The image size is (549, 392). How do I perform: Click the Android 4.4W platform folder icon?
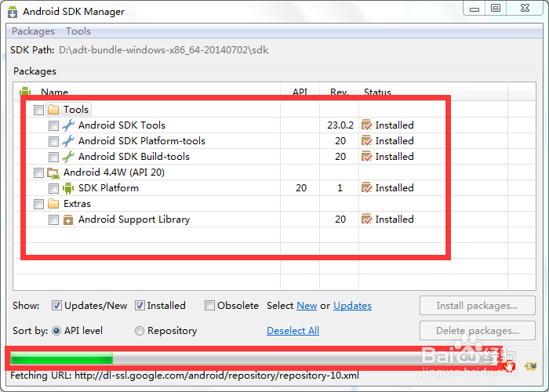click(x=53, y=172)
